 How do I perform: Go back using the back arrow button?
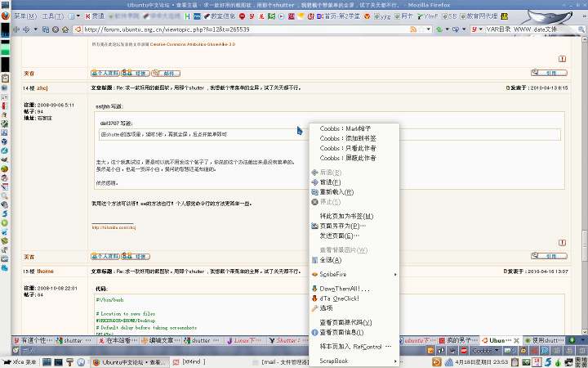point(16,29)
